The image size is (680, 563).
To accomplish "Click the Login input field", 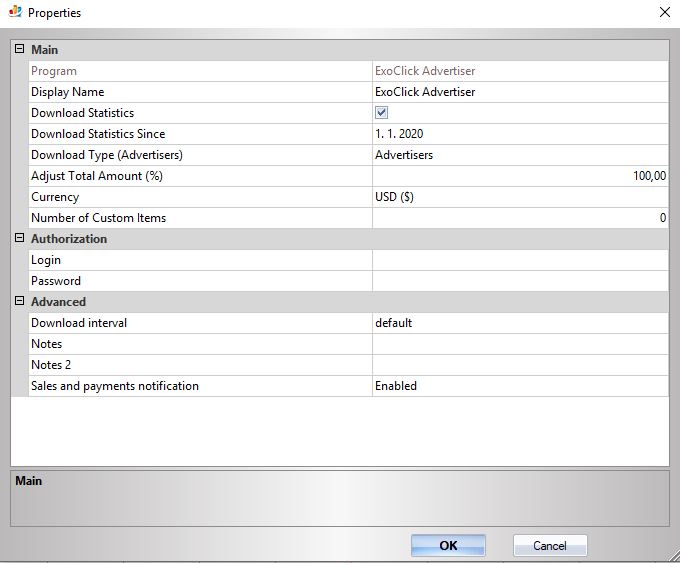I will (520, 260).
